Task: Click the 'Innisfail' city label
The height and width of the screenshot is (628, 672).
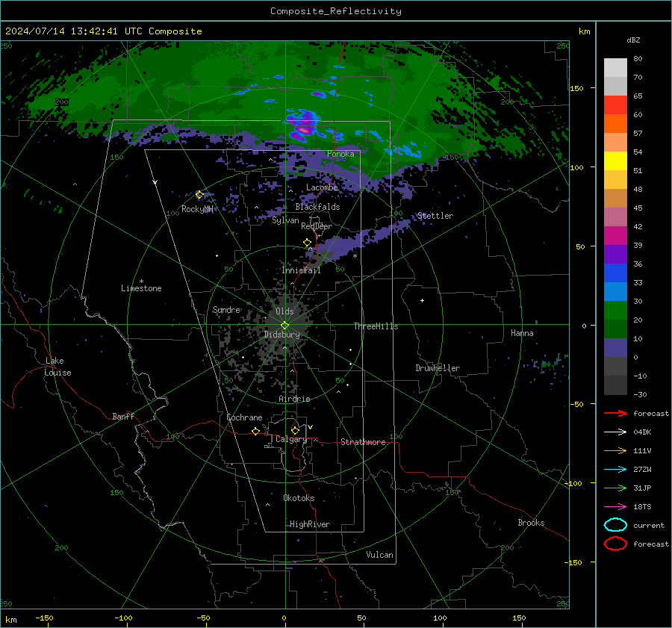Action: pyautogui.click(x=301, y=270)
